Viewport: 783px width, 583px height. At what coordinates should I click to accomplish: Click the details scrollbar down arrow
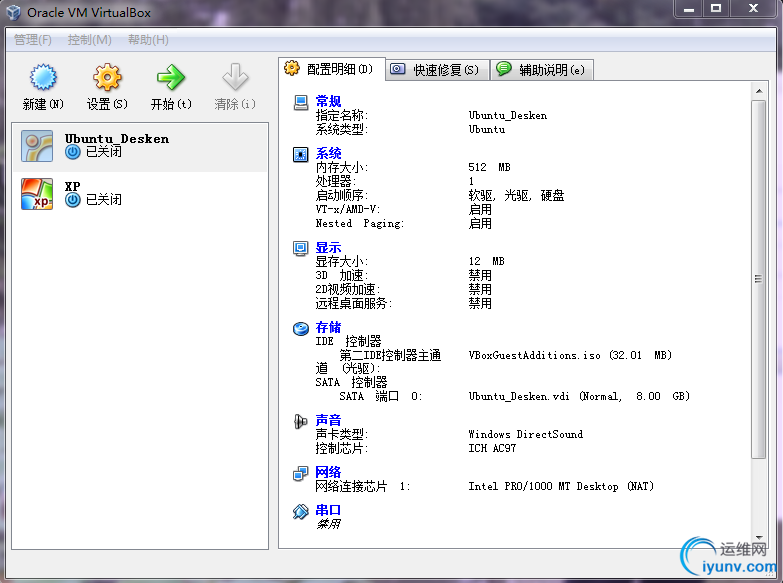tap(759, 538)
